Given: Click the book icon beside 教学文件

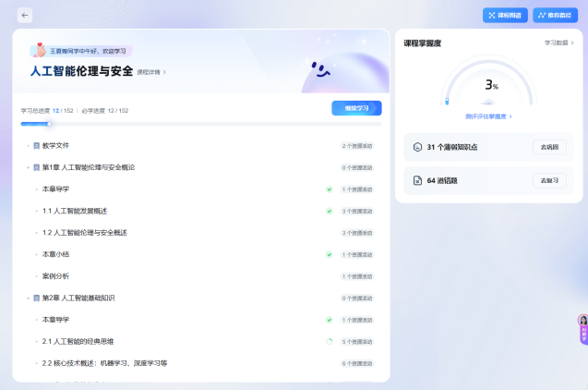Looking at the screenshot, I should [36, 146].
